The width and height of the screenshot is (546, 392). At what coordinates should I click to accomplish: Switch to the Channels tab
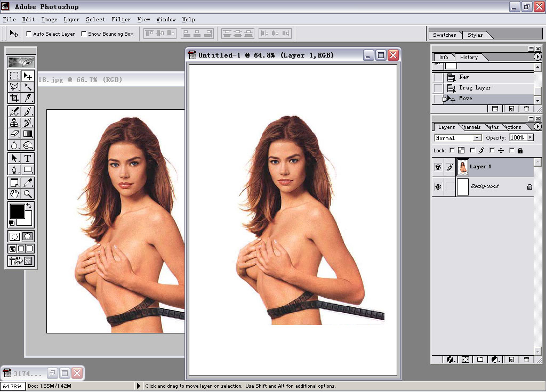pos(471,127)
